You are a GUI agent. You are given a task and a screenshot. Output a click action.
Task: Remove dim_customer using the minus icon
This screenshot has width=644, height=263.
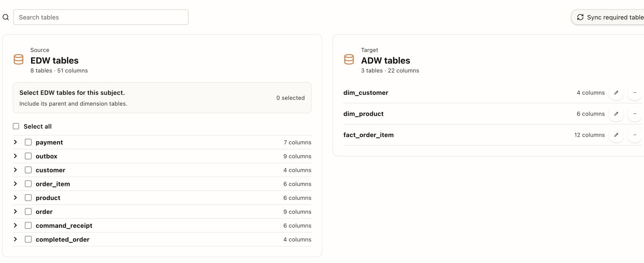click(635, 93)
